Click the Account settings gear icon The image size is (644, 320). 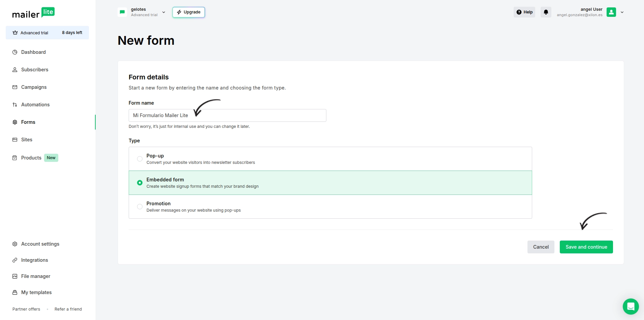pos(15,244)
